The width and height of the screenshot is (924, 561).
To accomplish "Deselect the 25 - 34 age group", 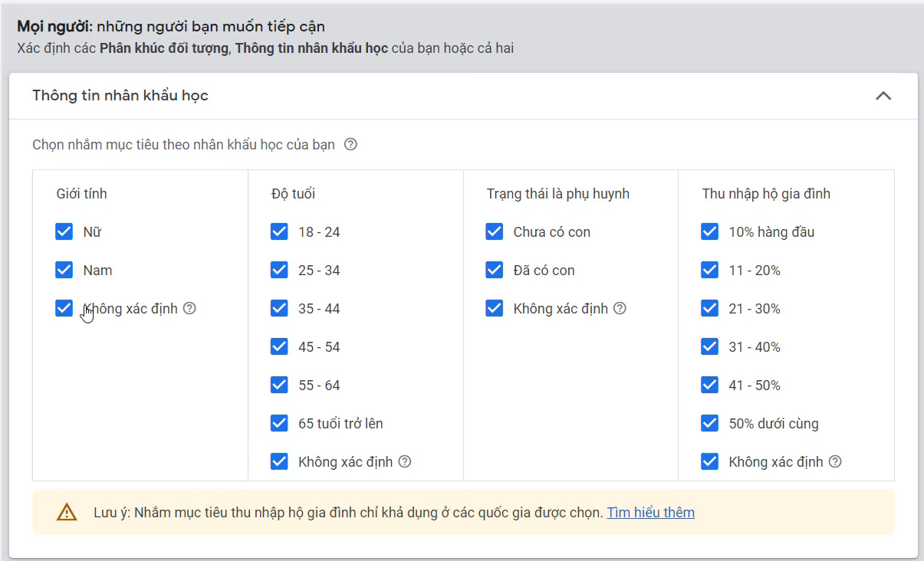I will tap(279, 271).
